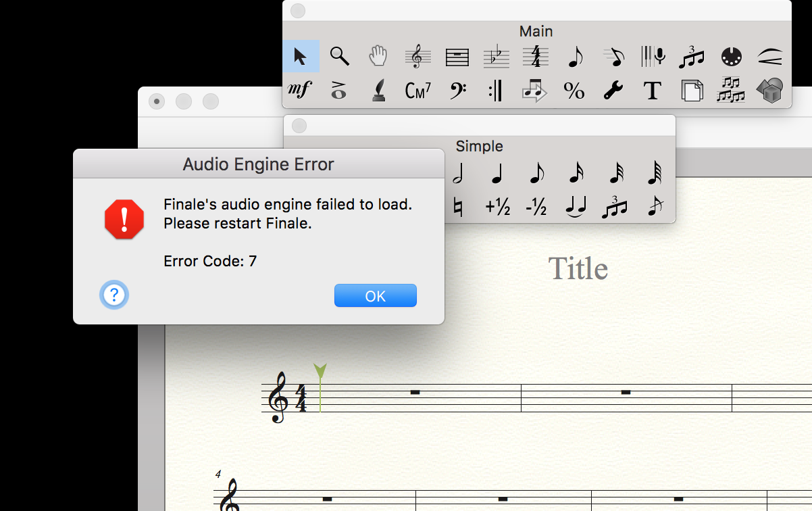Open help for the audio engine error
Screen dimensions: 812x511
[x=114, y=295]
